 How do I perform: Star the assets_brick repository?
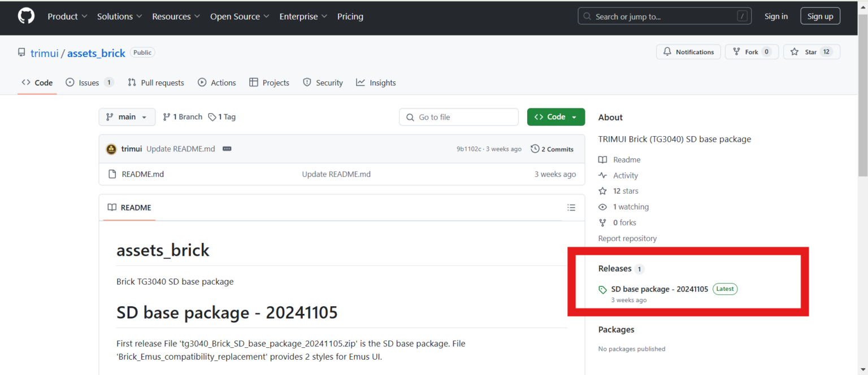pyautogui.click(x=811, y=52)
